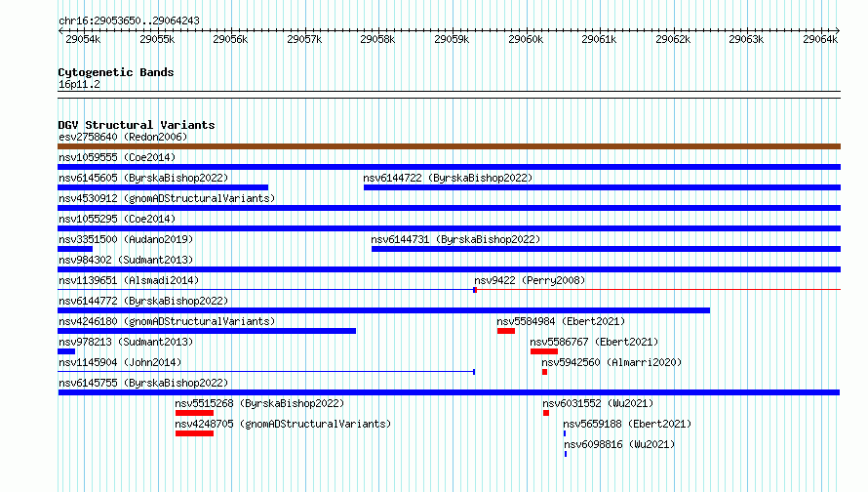Open the nsv6144772 (ByrskaBishop2022) label
This screenshot has width=868, height=492.
point(143,301)
